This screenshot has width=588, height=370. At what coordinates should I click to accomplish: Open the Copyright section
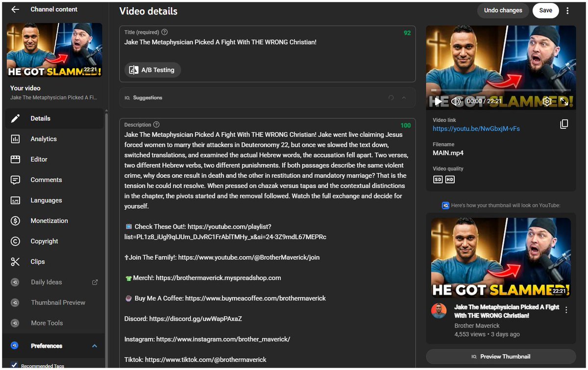pyautogui.click(x=43, y=241)
